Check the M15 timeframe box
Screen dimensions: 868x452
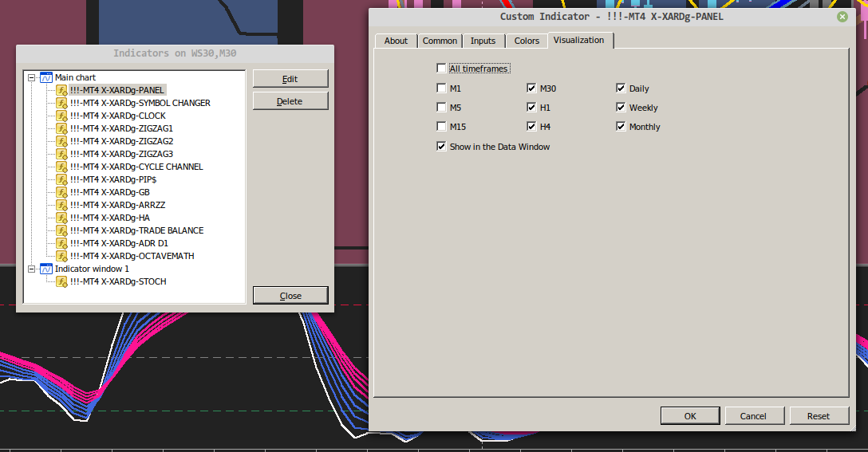point(441,126)
